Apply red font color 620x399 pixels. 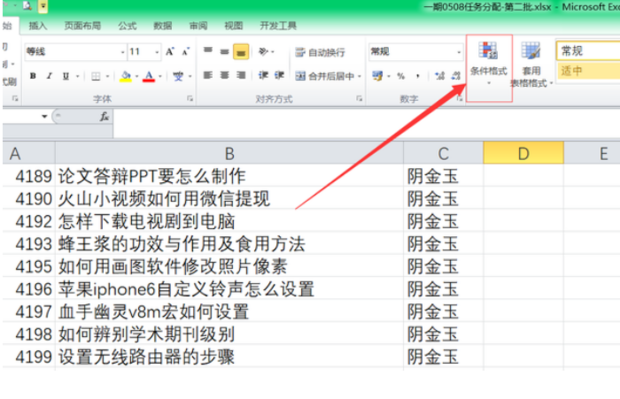(x=149, y=76)
